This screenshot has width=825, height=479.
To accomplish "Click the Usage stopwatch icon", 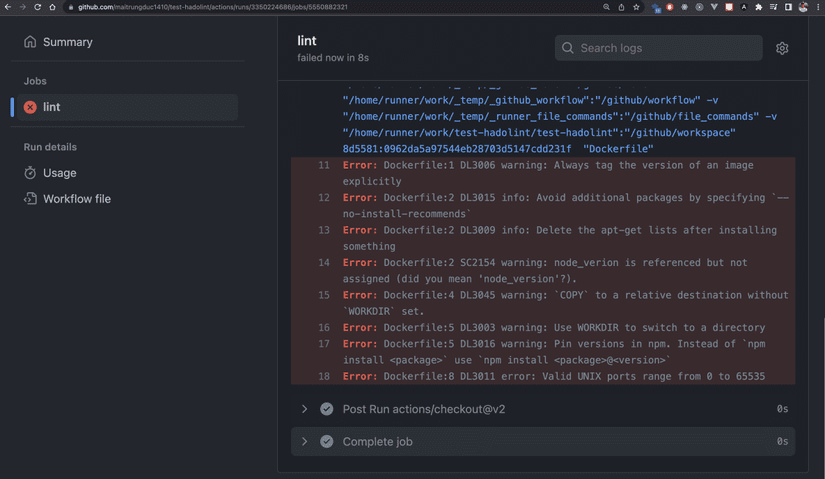I will click(x=30, y=173).
